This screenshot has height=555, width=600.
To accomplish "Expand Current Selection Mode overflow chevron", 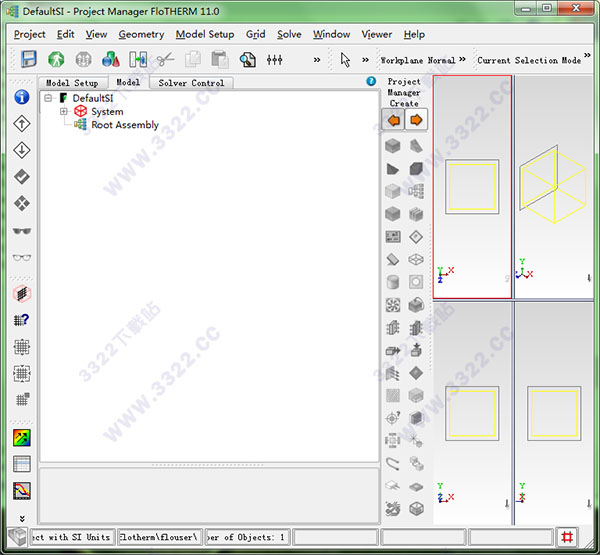I will tap(587, 55).
